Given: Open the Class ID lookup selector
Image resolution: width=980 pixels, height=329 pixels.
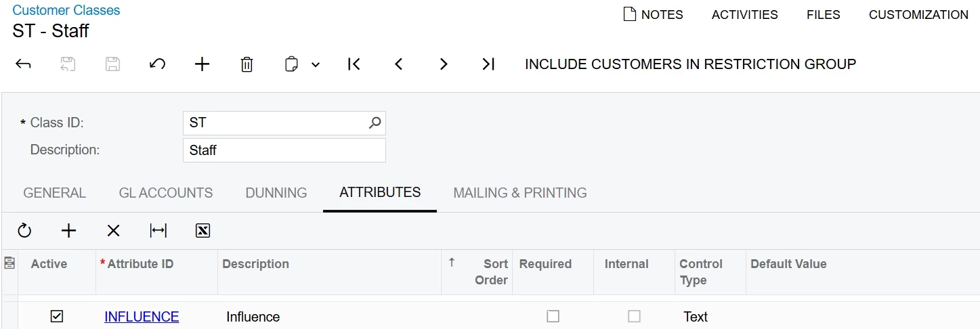Looking at the screenshot, I should pyautogui.click(x=375, y=123).
